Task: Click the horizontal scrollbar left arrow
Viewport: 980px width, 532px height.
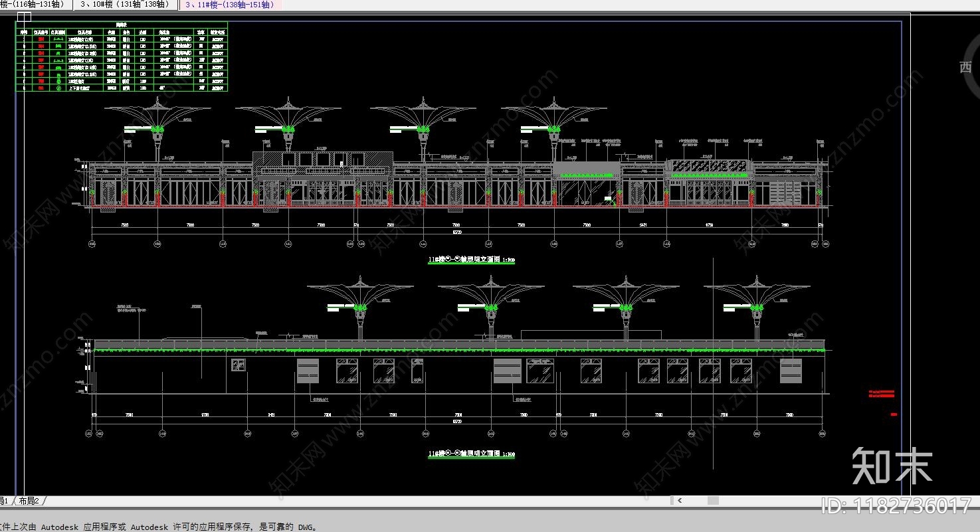Action: click(679, 501)
